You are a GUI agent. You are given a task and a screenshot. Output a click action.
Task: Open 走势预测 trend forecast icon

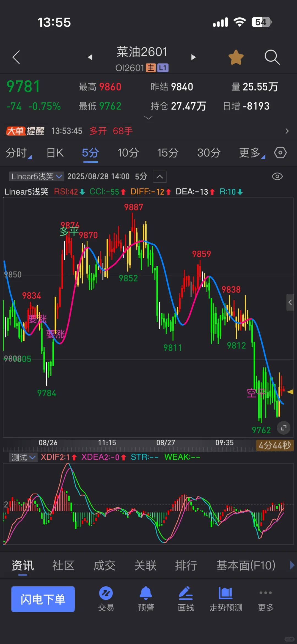[x=226, y=599]
